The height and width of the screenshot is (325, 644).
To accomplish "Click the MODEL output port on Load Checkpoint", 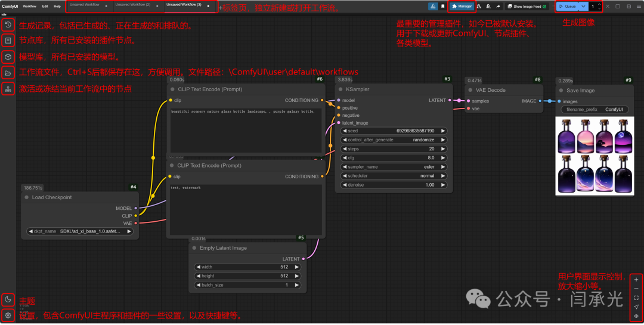I will tap(136, 208).
